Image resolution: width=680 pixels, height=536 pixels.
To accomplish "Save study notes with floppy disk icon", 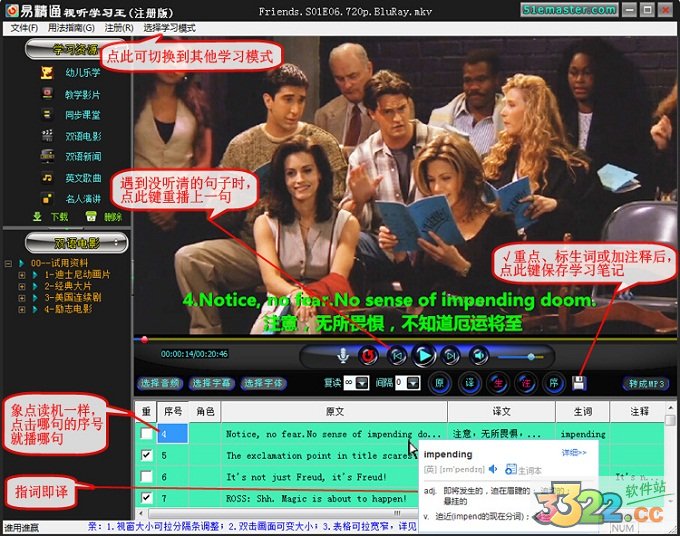I will pos(578,383).
